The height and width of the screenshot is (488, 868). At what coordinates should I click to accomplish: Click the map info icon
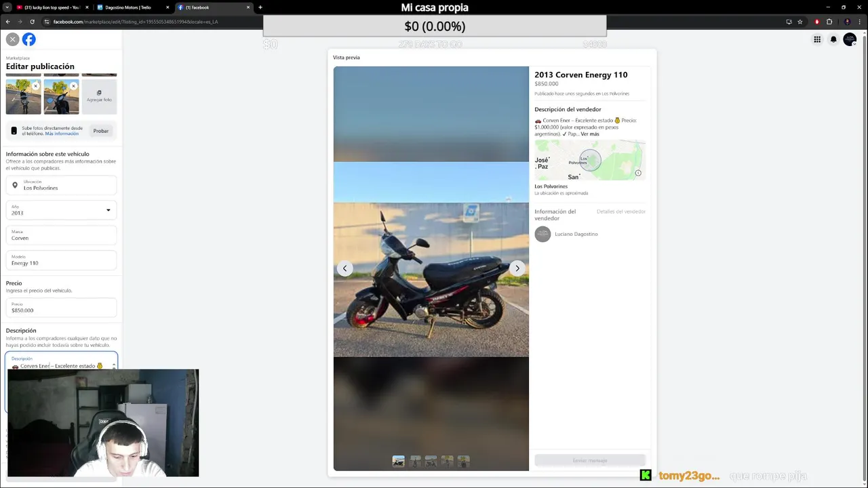tap(638, 174)
